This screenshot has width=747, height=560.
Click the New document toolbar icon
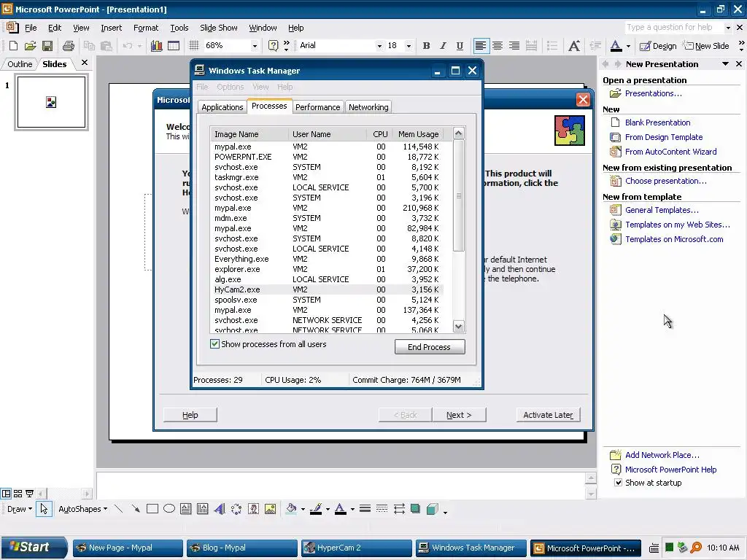coord(13,46)
